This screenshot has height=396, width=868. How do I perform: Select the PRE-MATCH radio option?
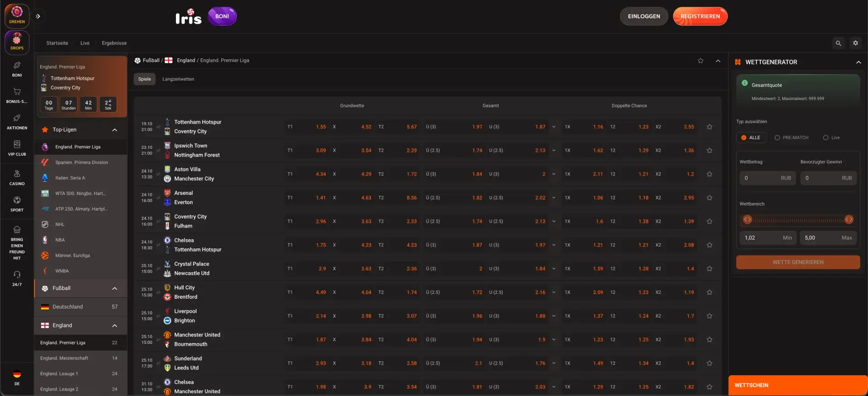coord(791,138)
